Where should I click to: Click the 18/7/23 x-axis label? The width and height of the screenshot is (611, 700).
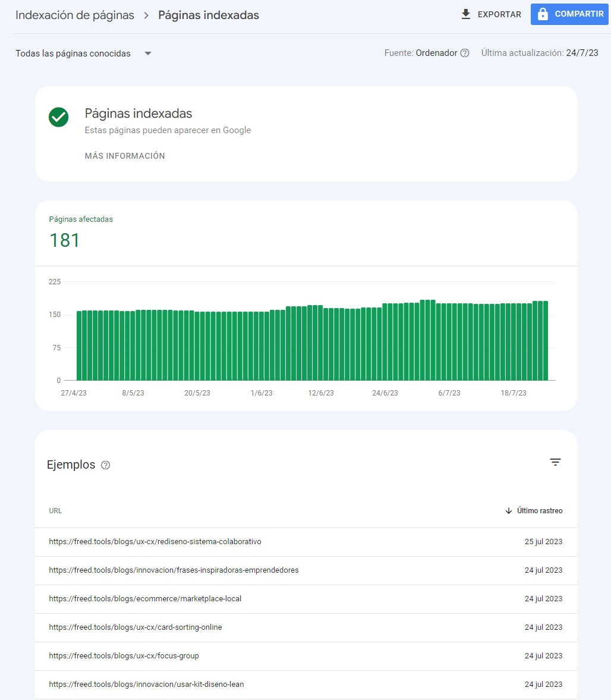(x=514, y=393)
